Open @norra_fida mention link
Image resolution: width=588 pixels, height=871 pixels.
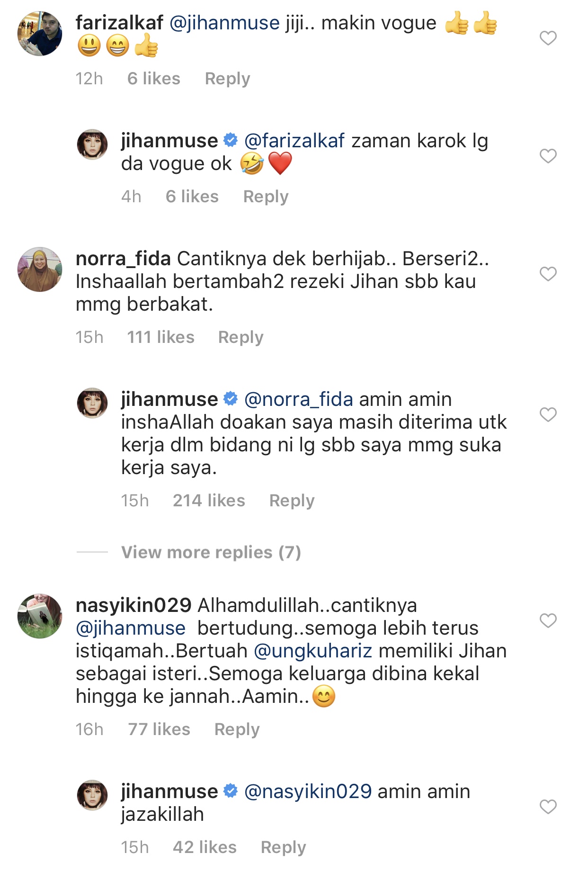(x=299, y=399)
